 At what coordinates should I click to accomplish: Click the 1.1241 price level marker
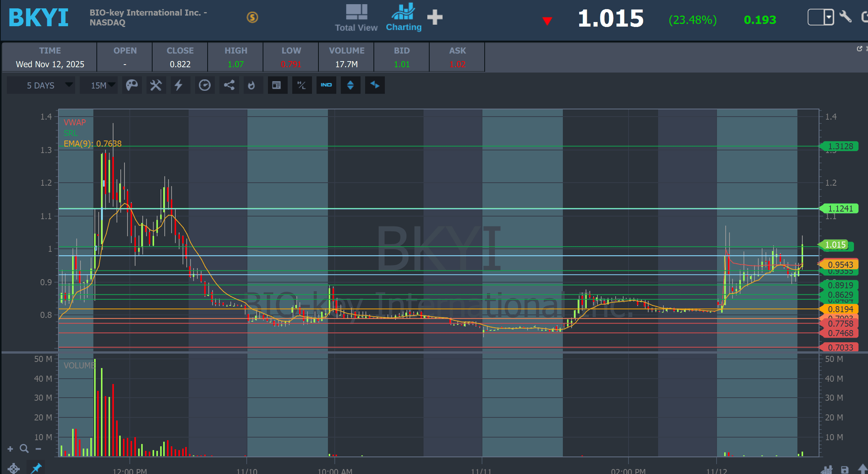click(840, 209)
